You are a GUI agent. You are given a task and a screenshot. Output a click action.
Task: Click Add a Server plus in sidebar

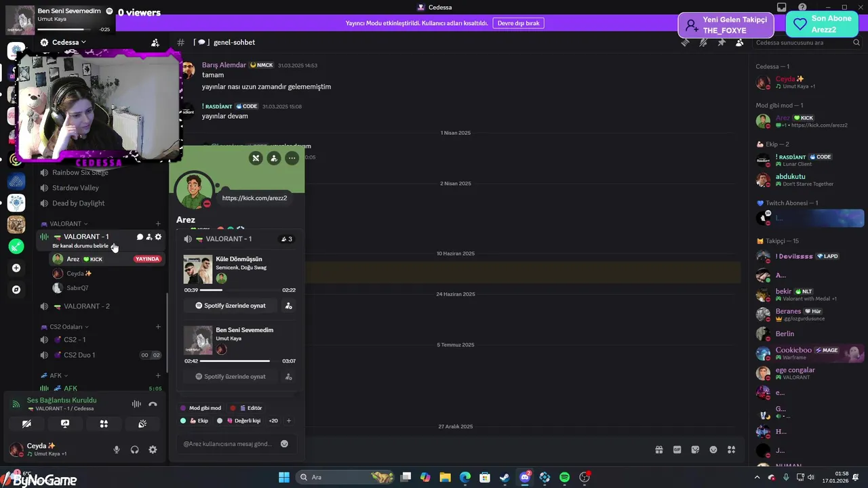click(16, 268)
